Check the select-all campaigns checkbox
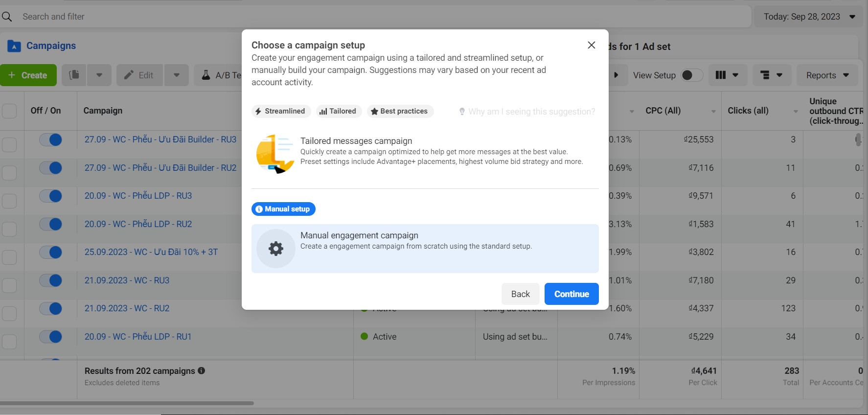This screenshot has width=868, height=415. click(x=9, y=111)
